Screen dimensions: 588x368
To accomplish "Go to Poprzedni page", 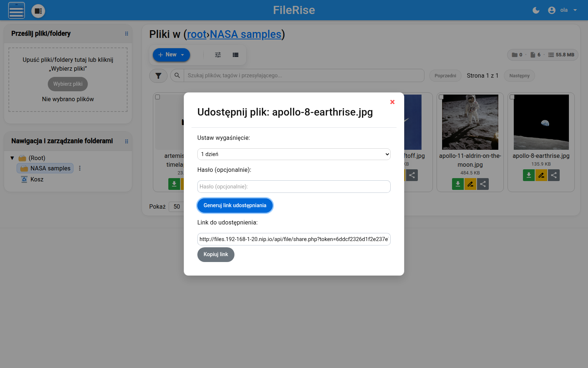I will pyautogui.click(x=445, y=76).
